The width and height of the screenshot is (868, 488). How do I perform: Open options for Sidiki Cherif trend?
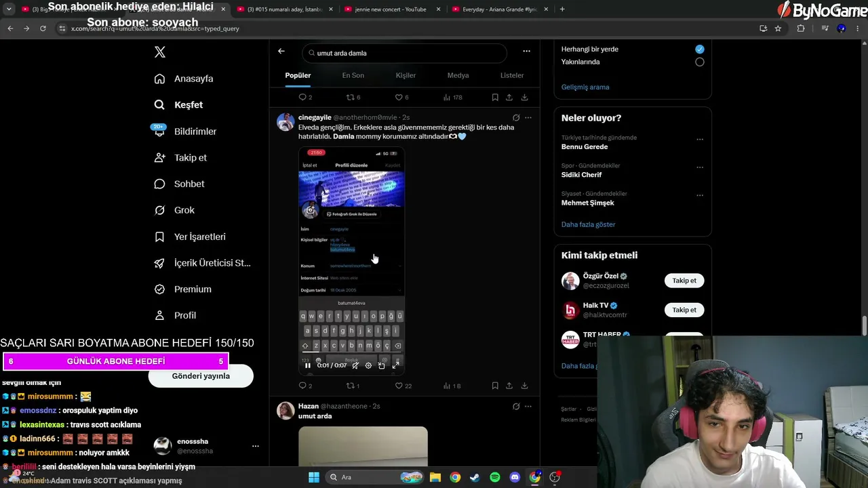[x=700, y=168]
